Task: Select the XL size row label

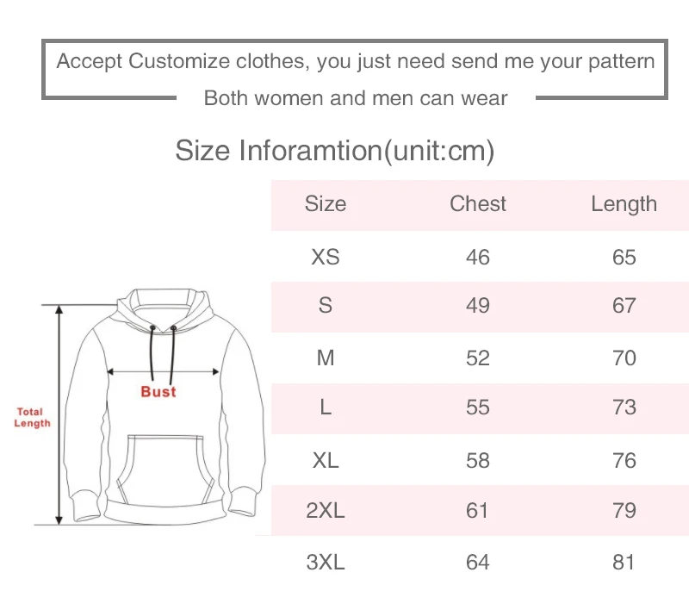Action: coord(326,461)
